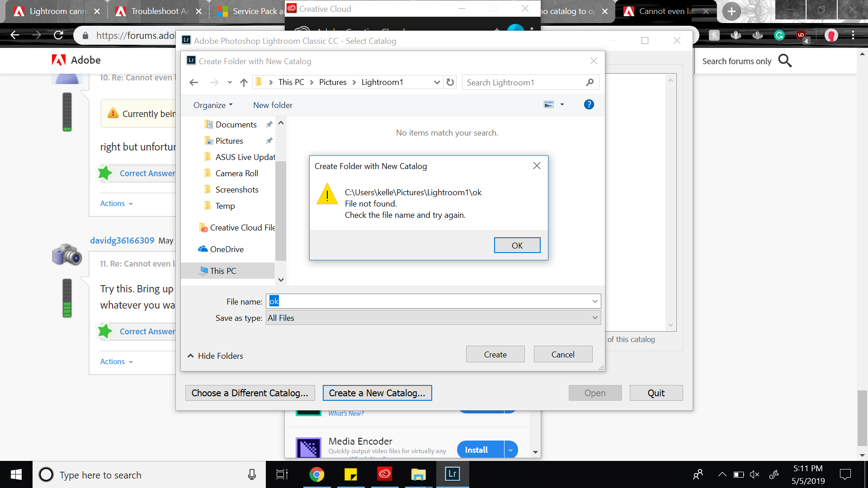The image size is (868, 488).
Task: Select This PC in the breadcrumb path
Action: pos(291,82)
